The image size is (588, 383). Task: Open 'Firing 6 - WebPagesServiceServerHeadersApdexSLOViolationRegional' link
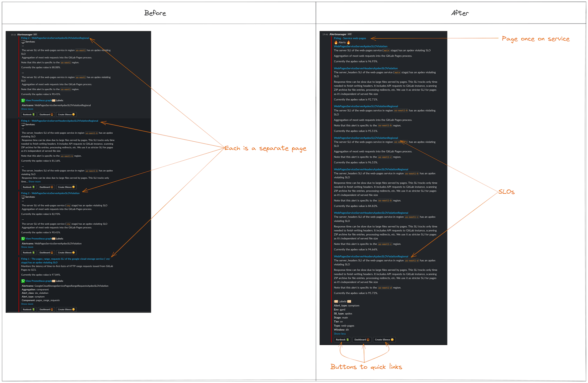[59, 121]
